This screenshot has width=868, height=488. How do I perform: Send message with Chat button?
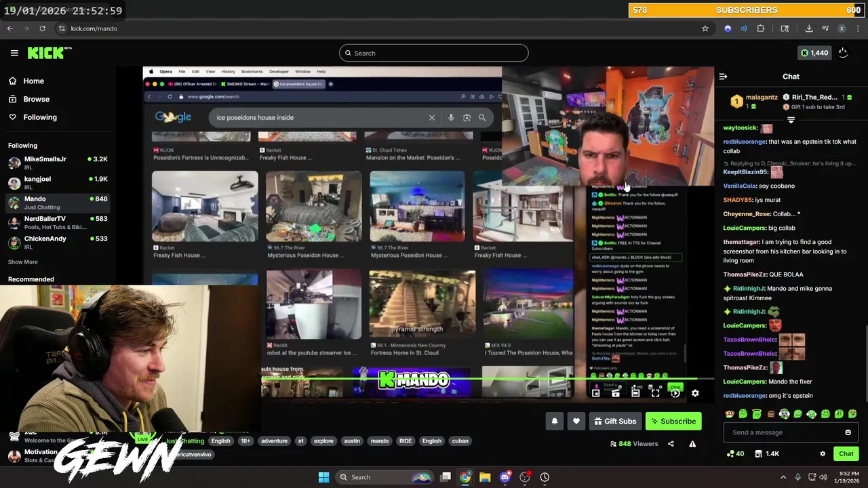(x=846, y=453)
